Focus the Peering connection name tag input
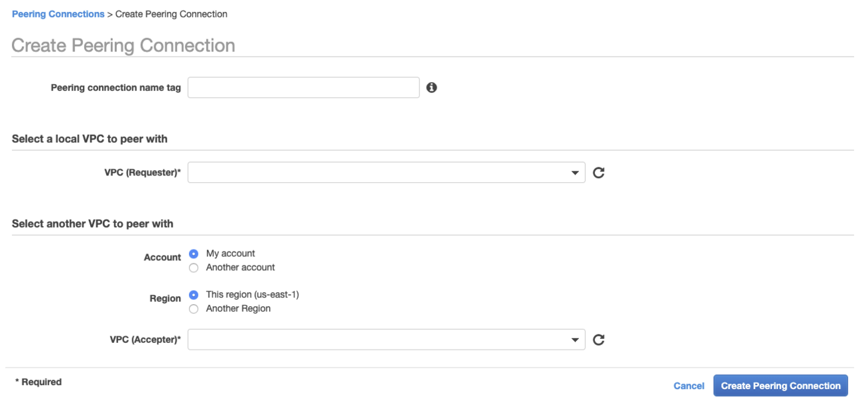 [303, 87]
